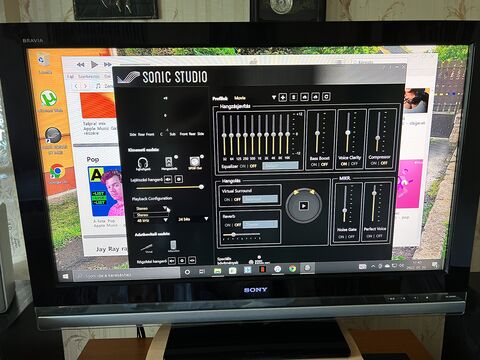The width and height of the screenshot is (480, 360).
Task: Open iTunes from the taskbar
Action: click(277, 269)
